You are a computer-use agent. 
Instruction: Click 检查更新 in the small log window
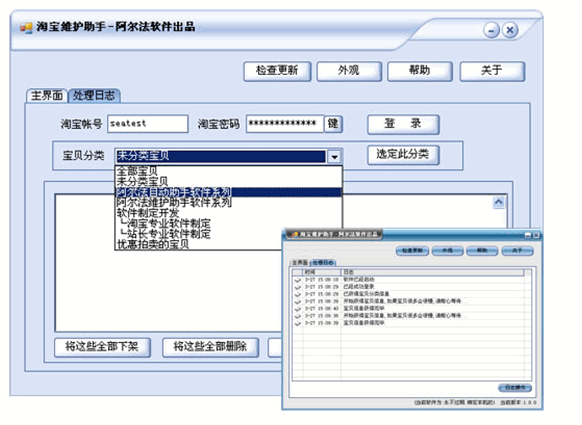[412, 251]
